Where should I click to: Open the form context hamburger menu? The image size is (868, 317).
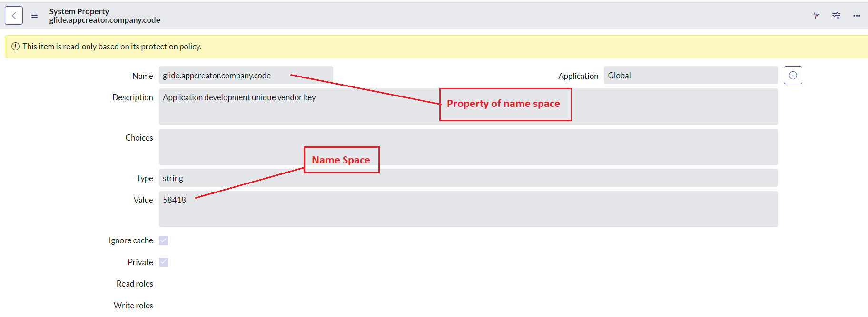point(34,16)
